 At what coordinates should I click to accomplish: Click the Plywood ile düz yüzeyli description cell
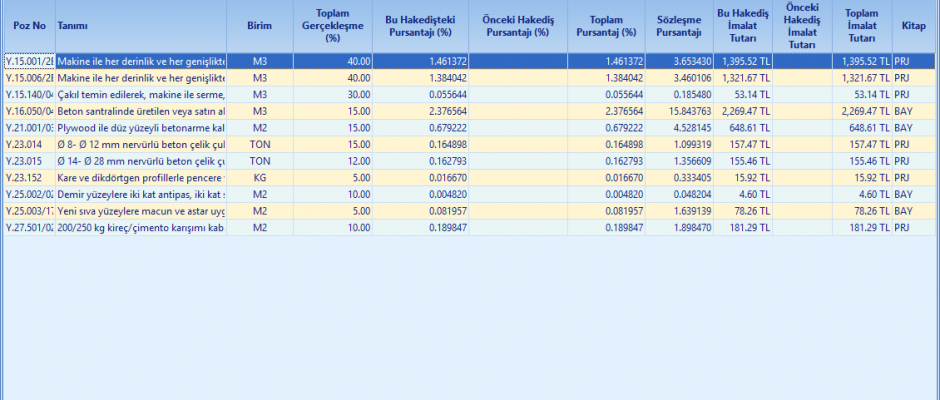click(140, 127)
